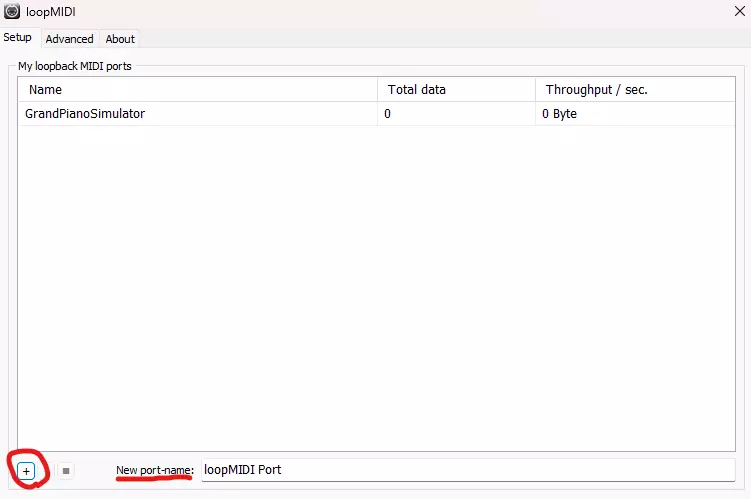This screenshot has width=751, height=499.
Task: Switch to the Setup tab
Action: (x=18, y=37)
